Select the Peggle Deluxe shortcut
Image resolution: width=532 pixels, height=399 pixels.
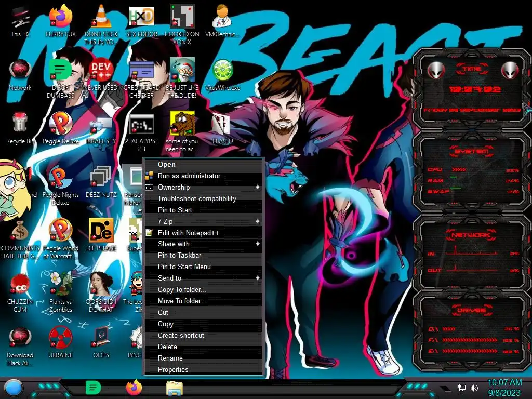click(x=61, y=129)
